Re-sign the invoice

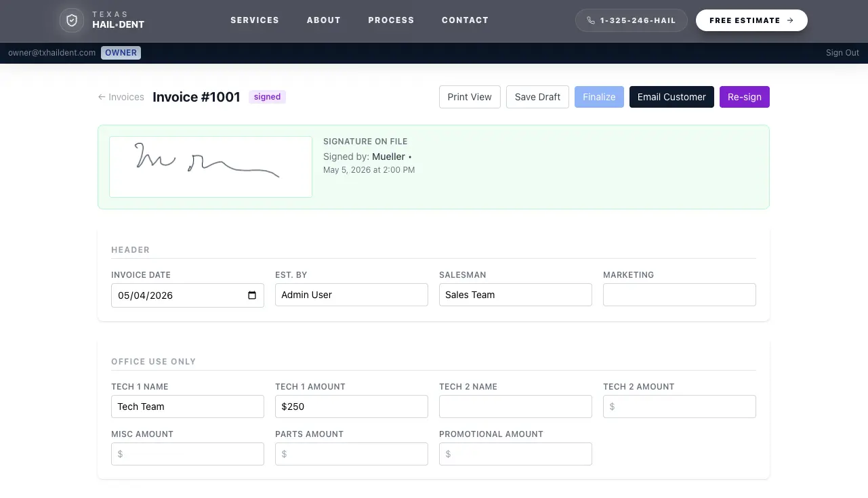[745, 97]
